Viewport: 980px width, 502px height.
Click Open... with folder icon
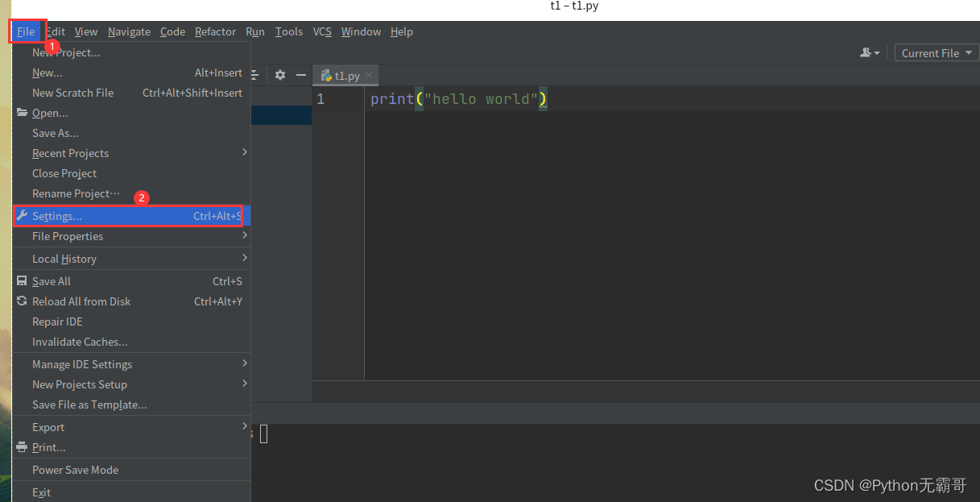coord(131,113)
